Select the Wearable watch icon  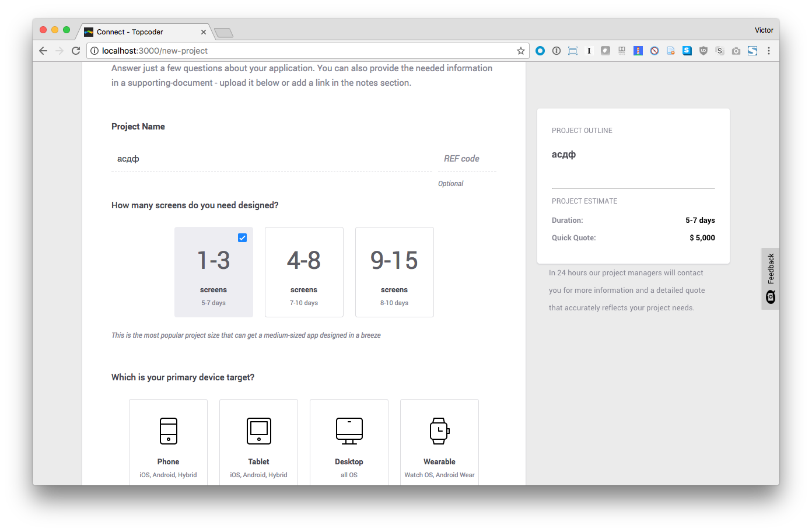(440, 431)
